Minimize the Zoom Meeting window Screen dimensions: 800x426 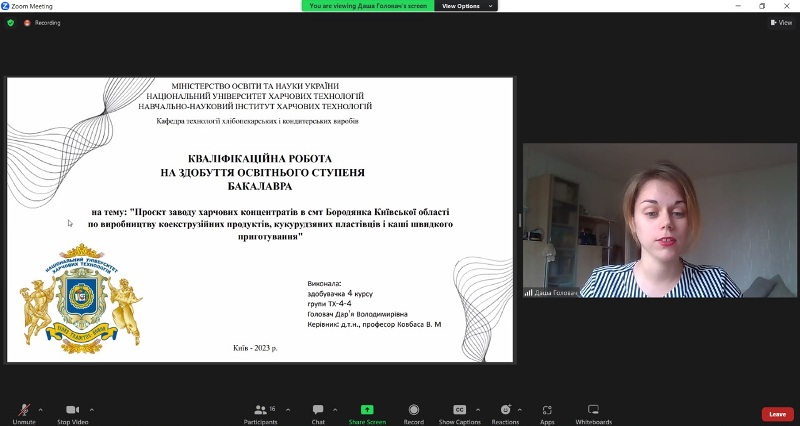tap(738, 6)
